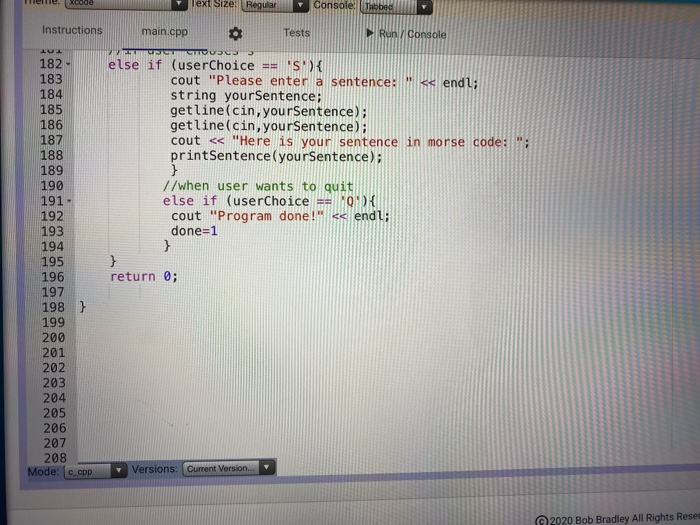The width and height of the screenshot is (700, 525).
Task: Click line number 198 in the gutter
Action: click(x=54, y=308)
